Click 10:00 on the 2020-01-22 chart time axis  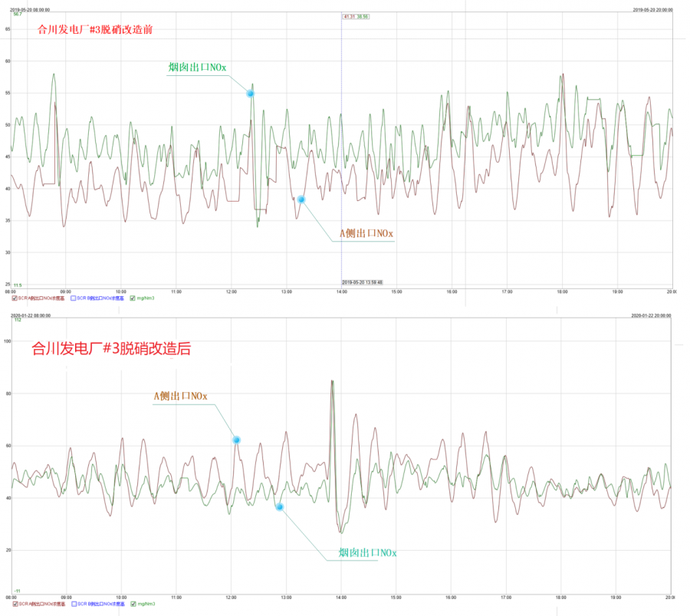click(121, 598)
